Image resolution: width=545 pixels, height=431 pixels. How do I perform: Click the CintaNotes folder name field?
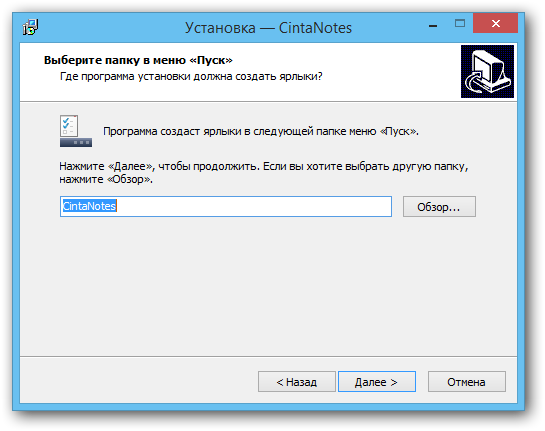pos(226,206)
